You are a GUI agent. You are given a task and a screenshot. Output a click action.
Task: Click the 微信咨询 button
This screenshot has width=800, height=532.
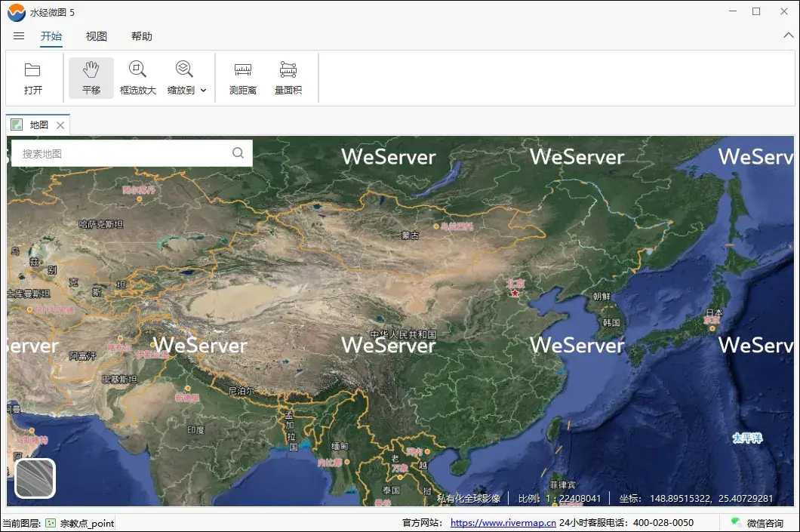coord(758,523)
